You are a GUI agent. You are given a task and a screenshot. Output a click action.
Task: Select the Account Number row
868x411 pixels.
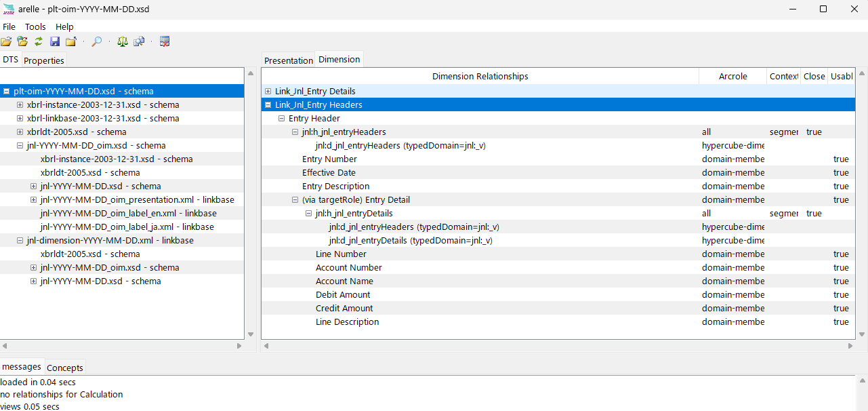[x=558, y=267]
